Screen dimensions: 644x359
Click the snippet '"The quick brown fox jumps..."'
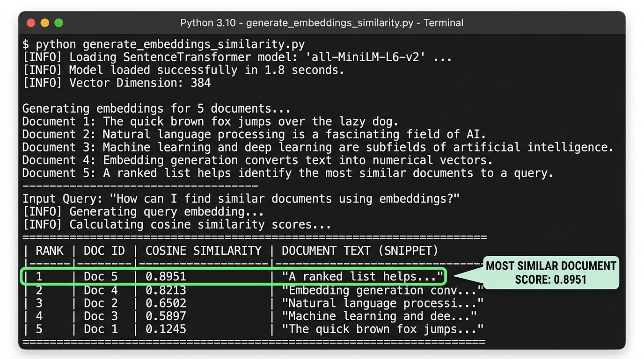point(383,329)
